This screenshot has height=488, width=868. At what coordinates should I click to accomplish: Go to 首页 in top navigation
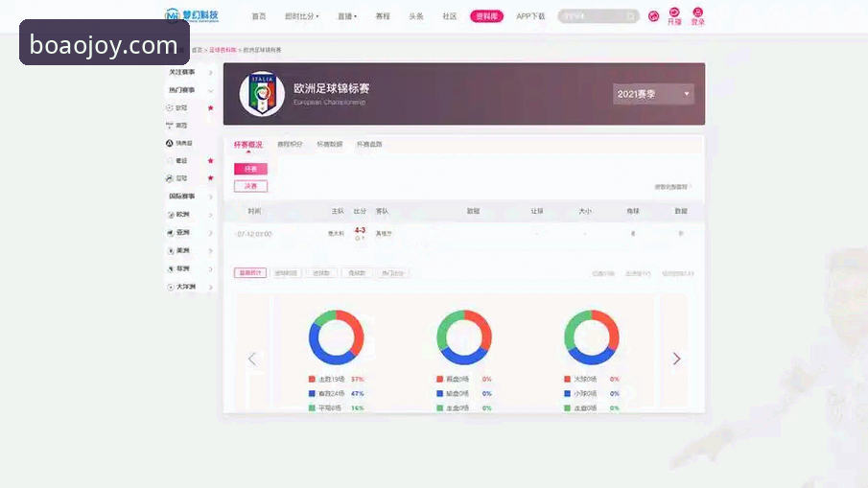(x=259, y=16)
